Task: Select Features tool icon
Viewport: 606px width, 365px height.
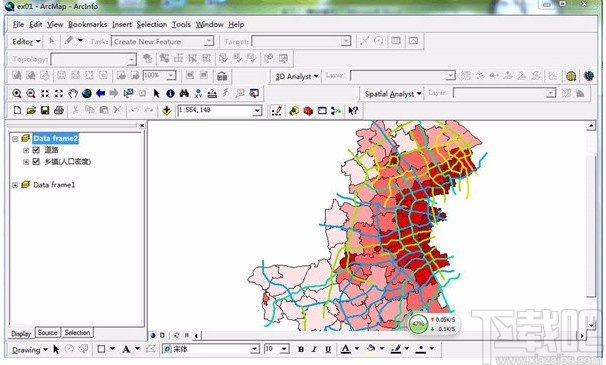Action: pyautogui.click(x=128, y=93)
